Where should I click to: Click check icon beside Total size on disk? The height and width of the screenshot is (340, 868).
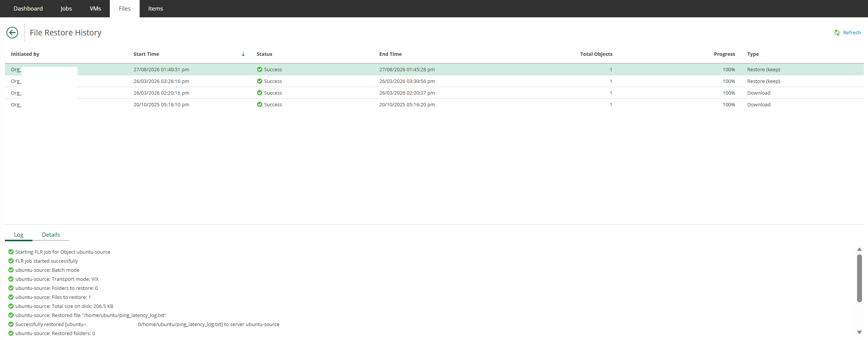pyautogui.click(x=11, y=306)
